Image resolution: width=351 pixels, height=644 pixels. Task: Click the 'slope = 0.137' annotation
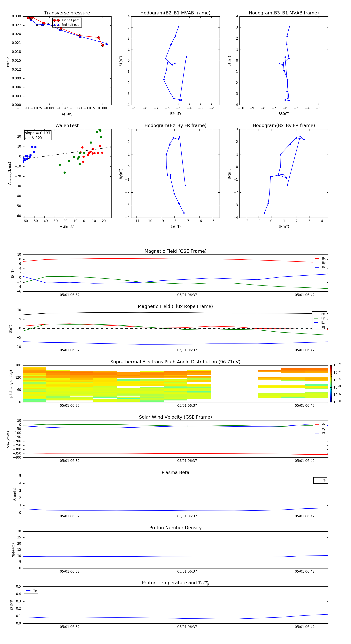pos(37,133)
